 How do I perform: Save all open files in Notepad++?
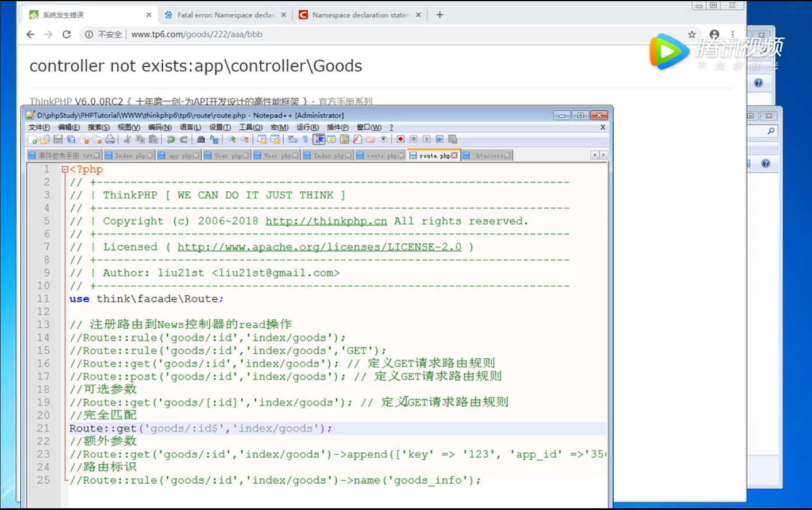71,139
